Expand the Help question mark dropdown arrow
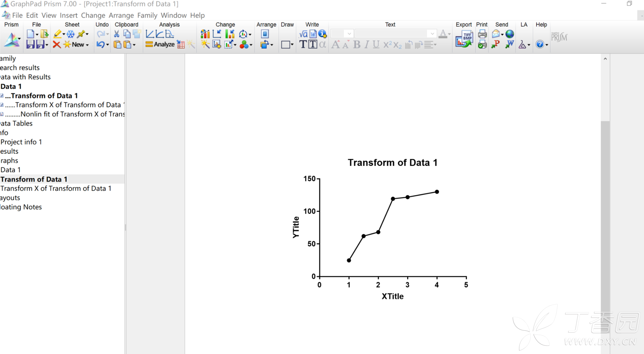 click(x=547, y=45)
